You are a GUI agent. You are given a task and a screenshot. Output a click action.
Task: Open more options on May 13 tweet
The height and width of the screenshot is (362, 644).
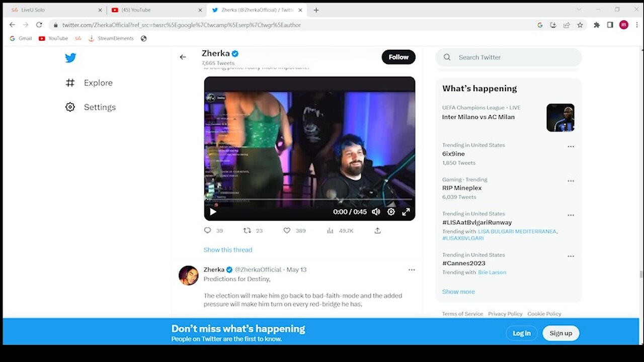pos(412,270)
